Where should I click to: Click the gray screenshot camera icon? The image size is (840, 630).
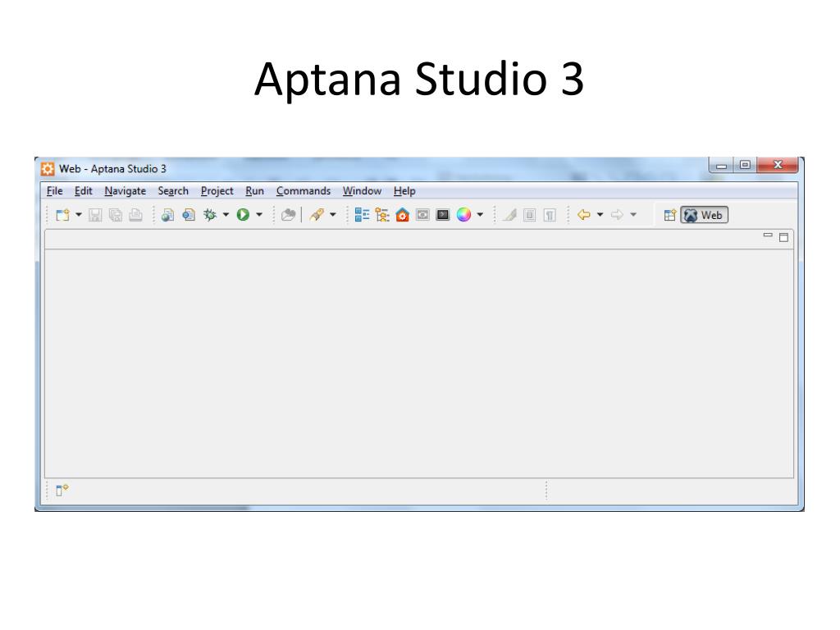pyautogui.click(x=422, y=215)
